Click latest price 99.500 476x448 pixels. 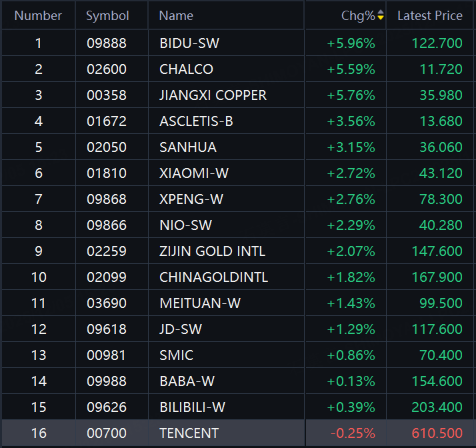click(x=441, y=303)
